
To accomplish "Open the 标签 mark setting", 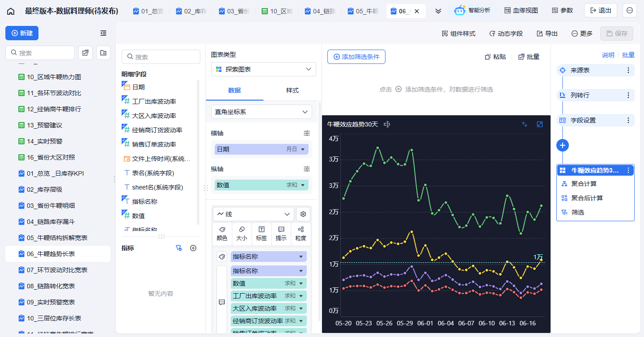I will tap(262, 234).
